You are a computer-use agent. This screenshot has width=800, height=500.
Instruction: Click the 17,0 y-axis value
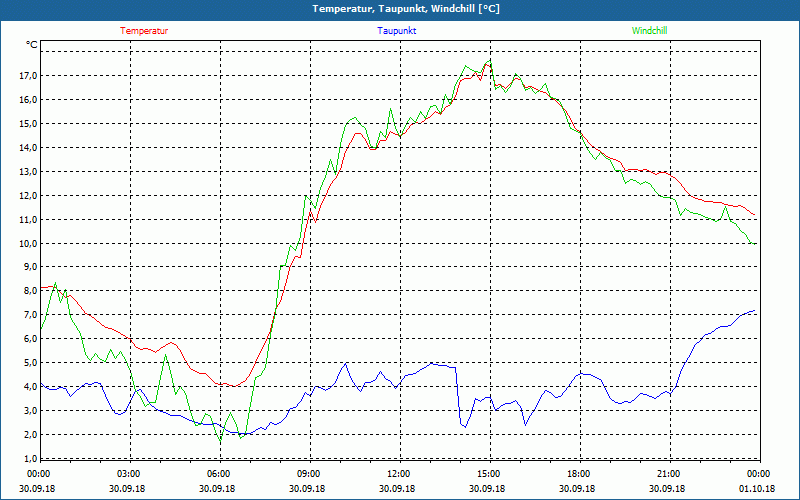click(x=29, y=76)
